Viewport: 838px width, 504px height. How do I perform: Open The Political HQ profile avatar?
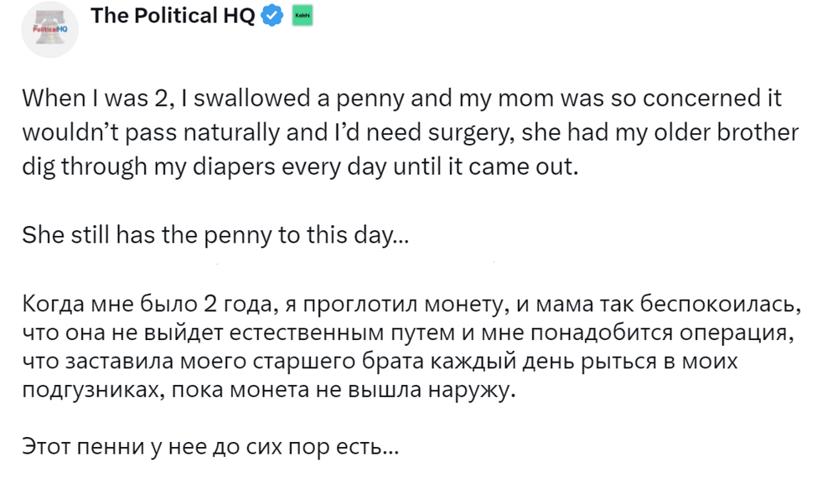tap(49, 30)
